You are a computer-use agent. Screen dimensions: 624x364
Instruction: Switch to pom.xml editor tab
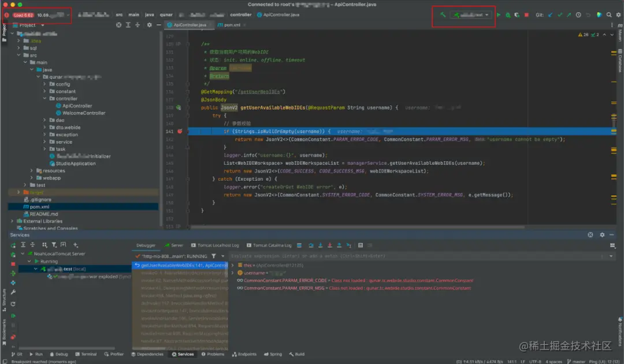click(x=232, y=25)
